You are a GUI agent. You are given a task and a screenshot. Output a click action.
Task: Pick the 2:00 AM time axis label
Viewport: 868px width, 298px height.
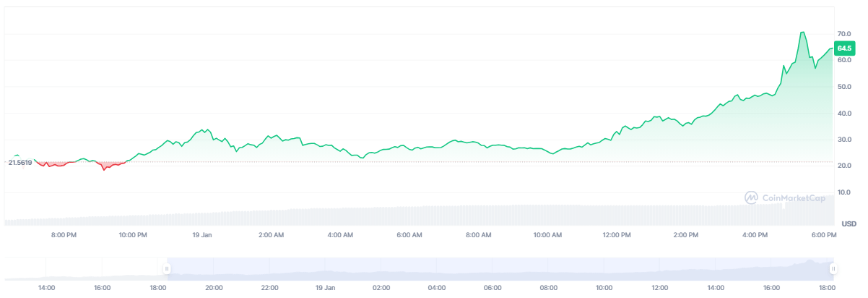point(271,235)
